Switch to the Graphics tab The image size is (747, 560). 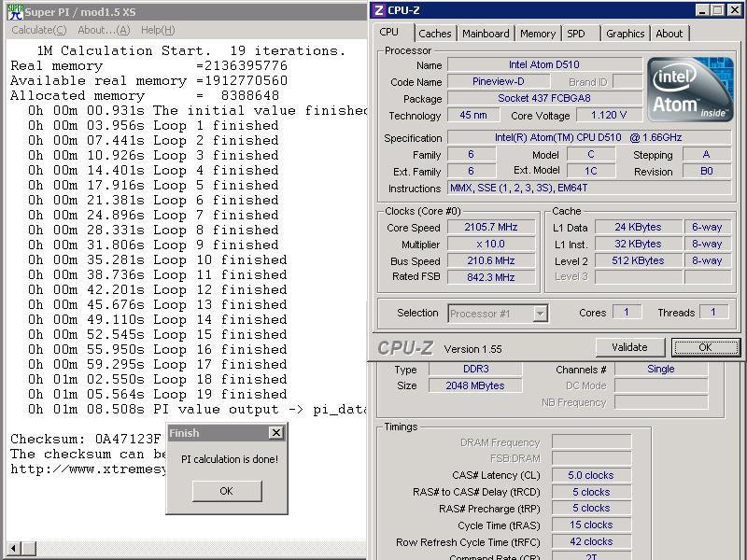[625, 34]
